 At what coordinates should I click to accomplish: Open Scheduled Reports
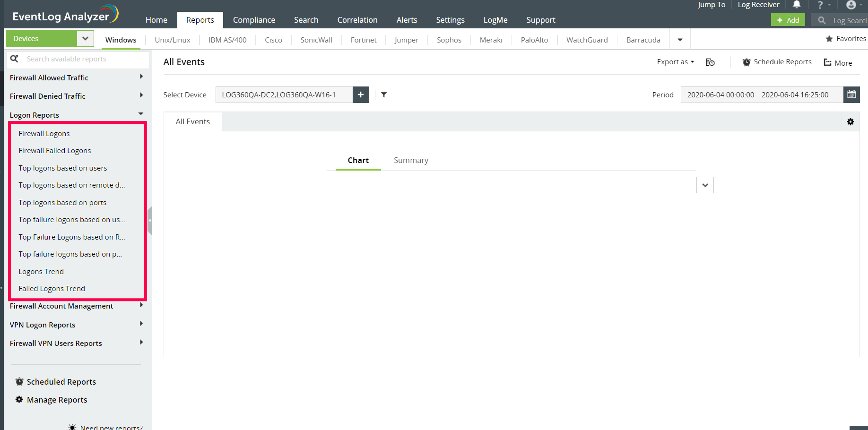(56, 382)
